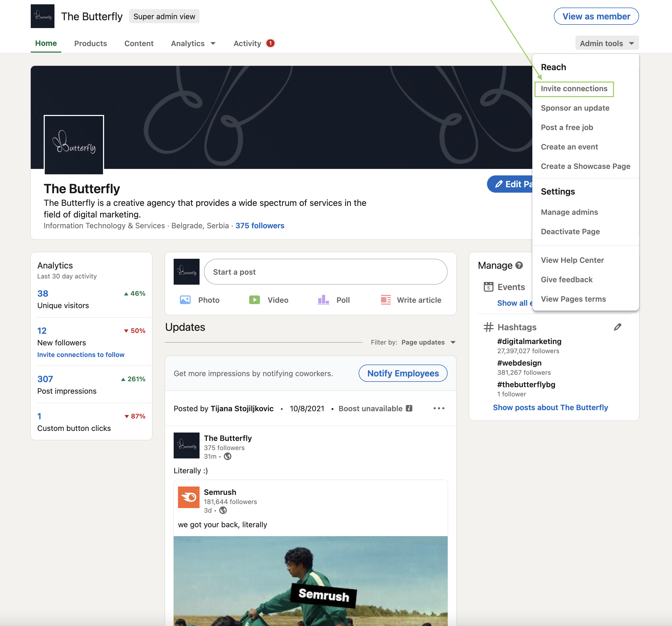This screenshot has height=626, width=672.
Task: Click the Boost unavailable info icon
Action: [x=409, y=409]
